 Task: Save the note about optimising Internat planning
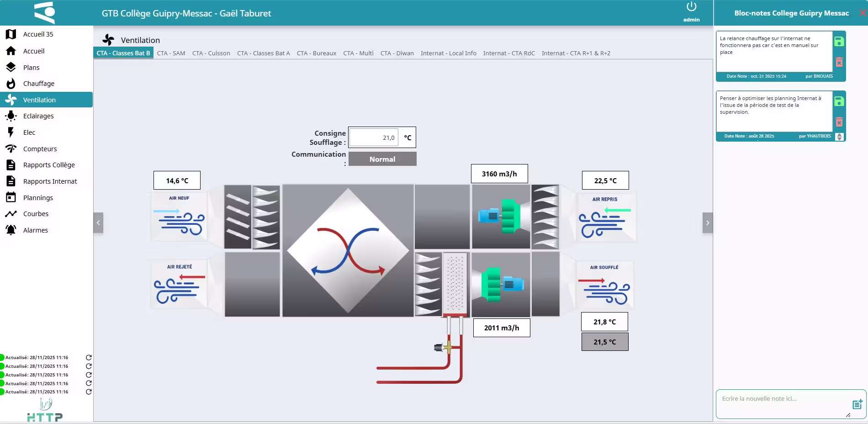[839, 101]
